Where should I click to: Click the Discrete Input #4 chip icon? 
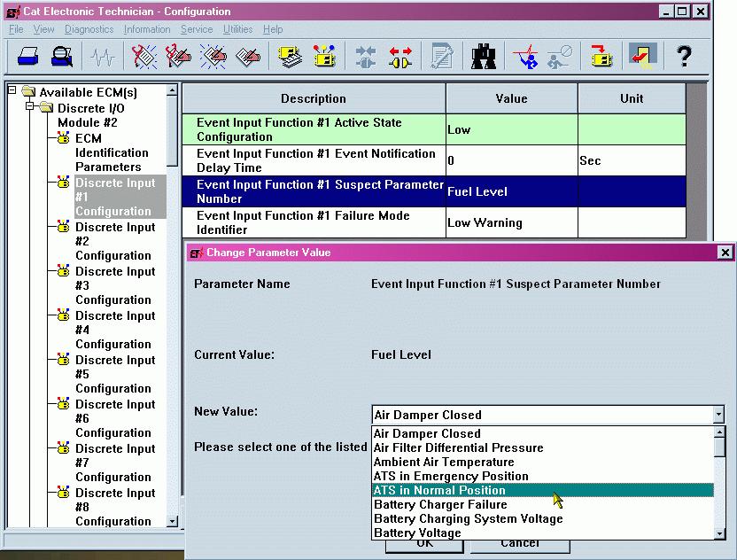63,315
